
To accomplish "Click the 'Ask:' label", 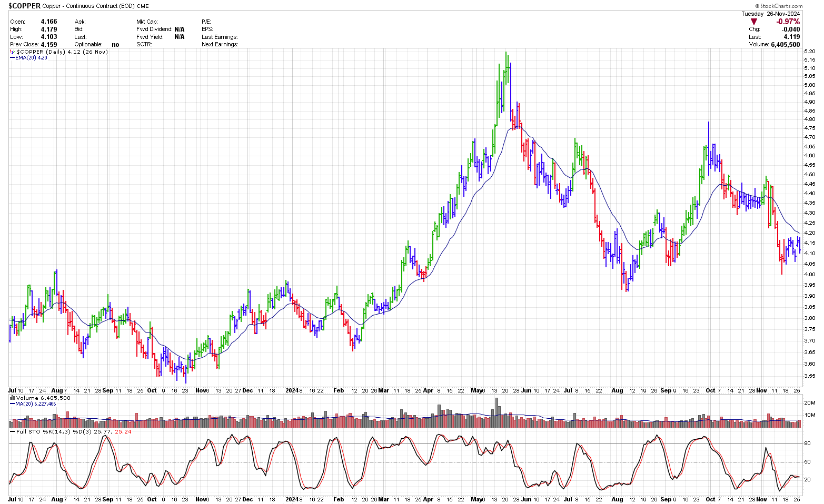I will point(80,22).
